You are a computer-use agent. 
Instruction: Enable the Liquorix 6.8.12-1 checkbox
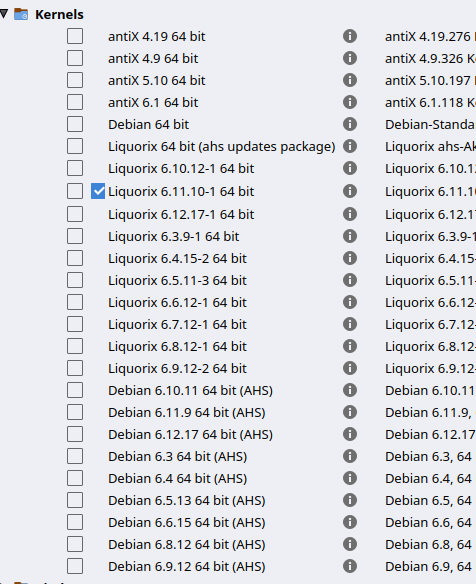click(75, 346)
